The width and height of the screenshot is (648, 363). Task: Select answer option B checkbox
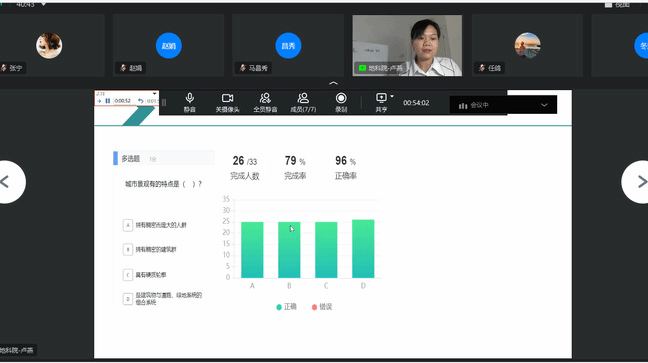[128, 250]
